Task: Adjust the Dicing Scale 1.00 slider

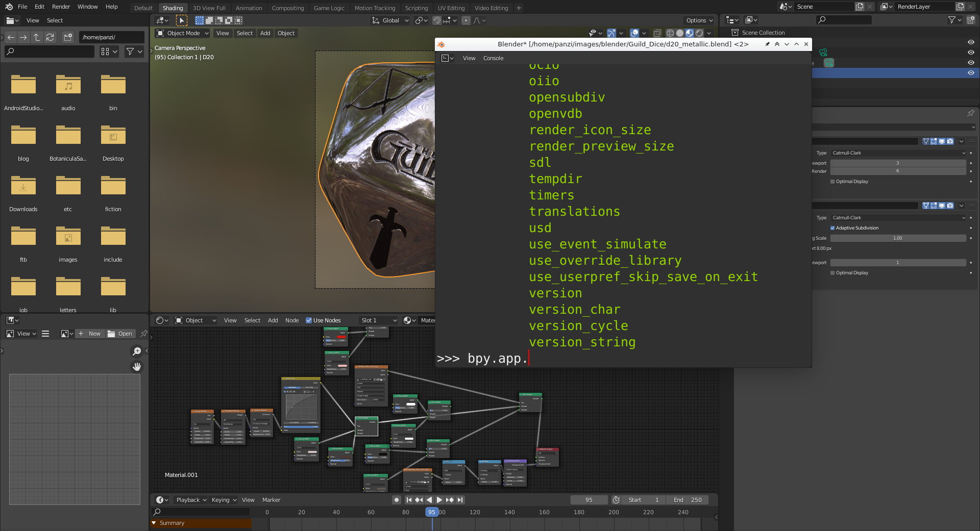Action: [x=898, y=238]
